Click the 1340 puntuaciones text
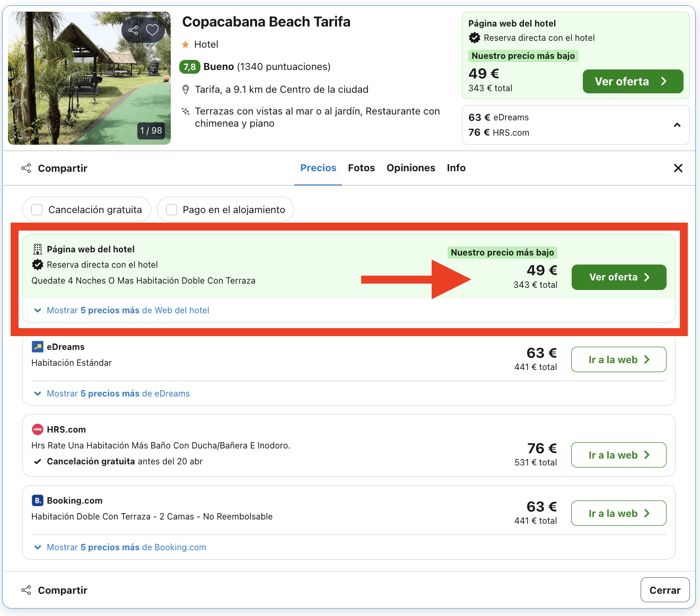This screenshot has width=700, height=616. [x=284, y=67]
